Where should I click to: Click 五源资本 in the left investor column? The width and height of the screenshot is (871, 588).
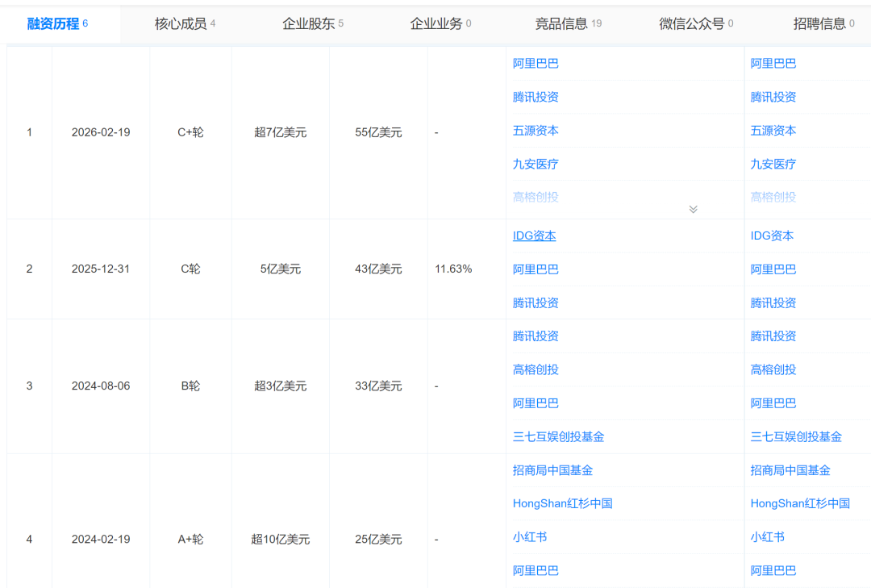(x=536, y=130)
